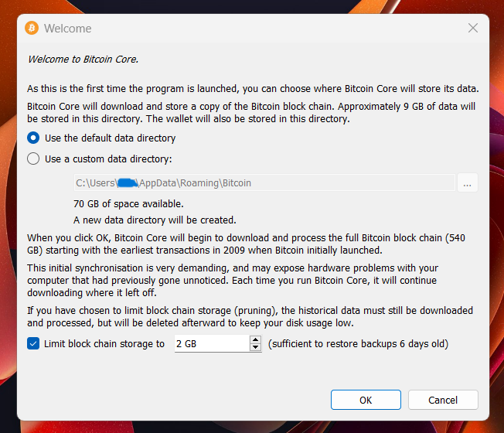Click the 'Limit block chain storage to' label

tap(104, 343)
